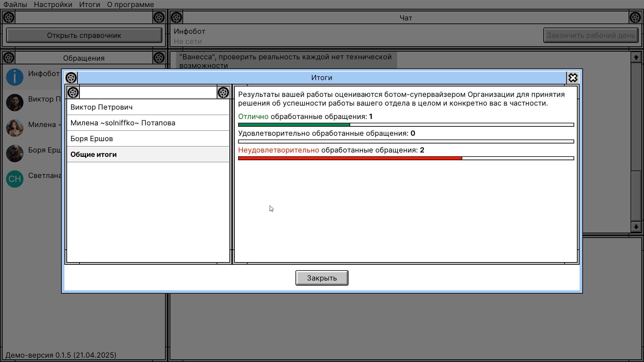Viewport: 644px width, 362px height.
Task: Click the scrollbar up arrow of the chat panel
Action: (x=636, y=57)
